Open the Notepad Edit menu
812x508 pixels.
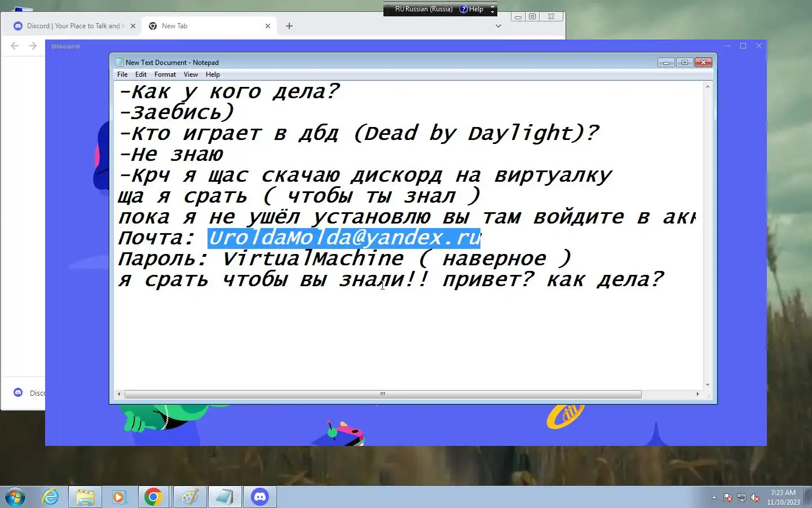tap(141, 75)
